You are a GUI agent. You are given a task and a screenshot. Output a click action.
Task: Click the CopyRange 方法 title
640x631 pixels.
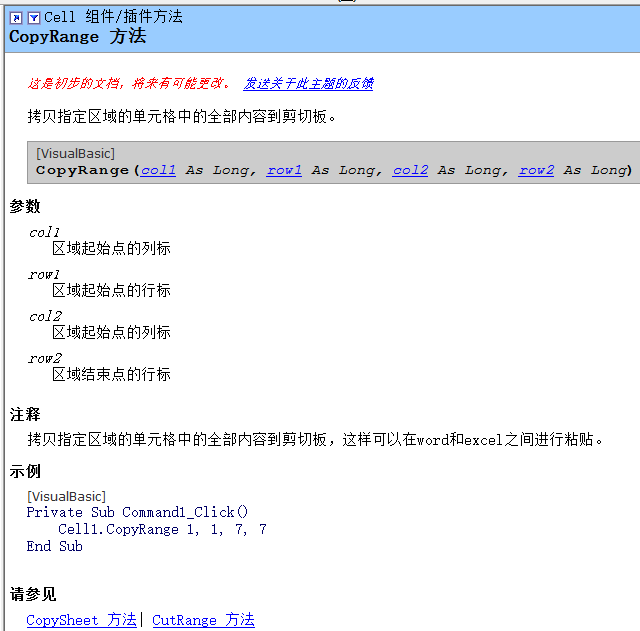click(x=78, y=36)
